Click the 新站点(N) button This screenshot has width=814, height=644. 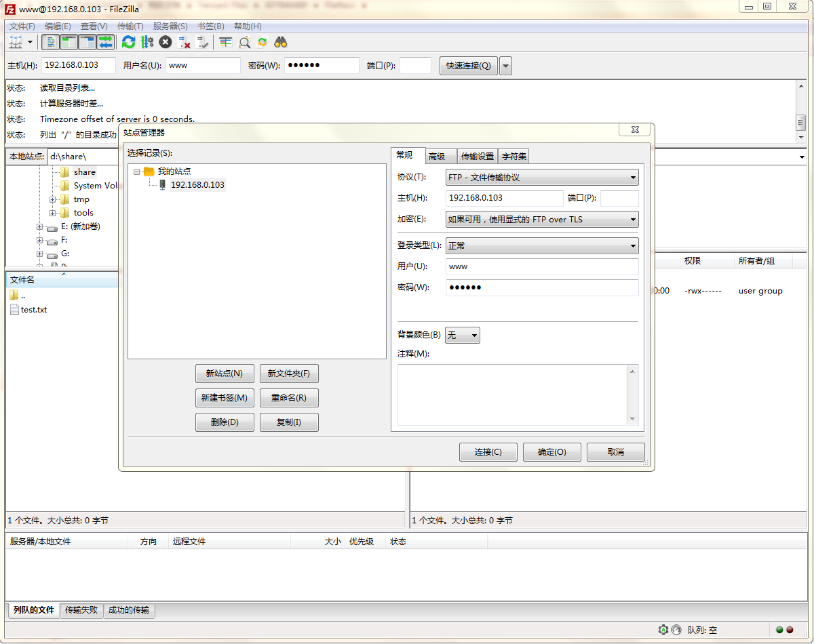pyautogui.click(x=225, y=374)
